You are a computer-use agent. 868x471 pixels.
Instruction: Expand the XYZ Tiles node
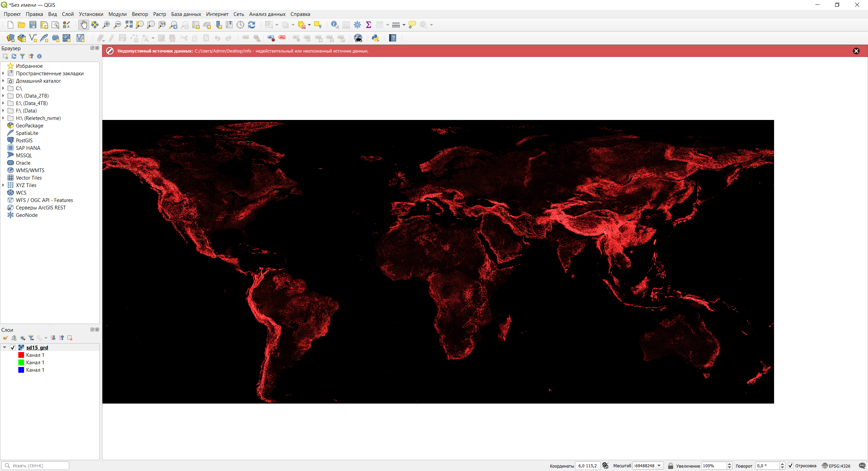(x=3, y=185)
